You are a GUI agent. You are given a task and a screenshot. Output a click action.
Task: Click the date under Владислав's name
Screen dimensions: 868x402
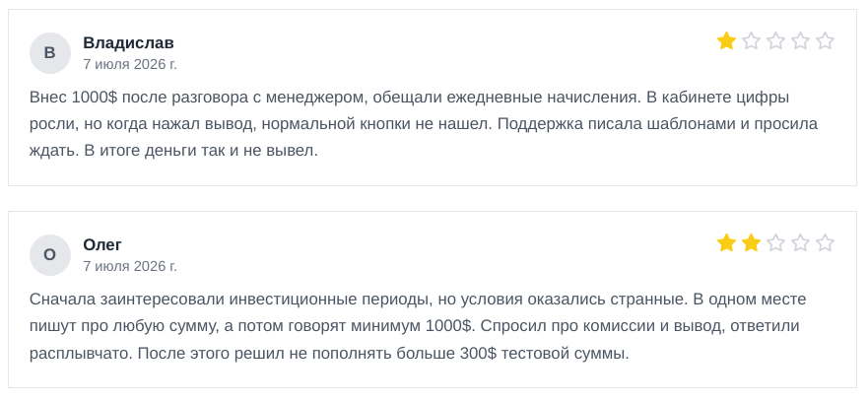(x=130, y=64)
